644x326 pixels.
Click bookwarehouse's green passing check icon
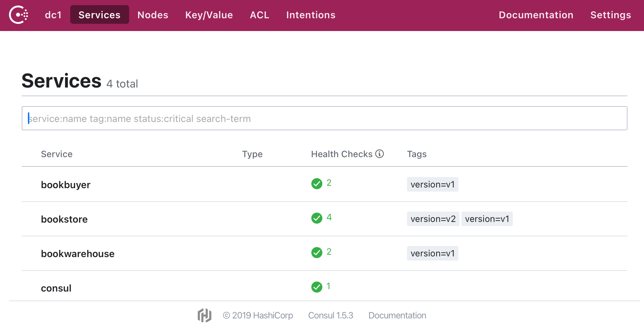[316, 253]
